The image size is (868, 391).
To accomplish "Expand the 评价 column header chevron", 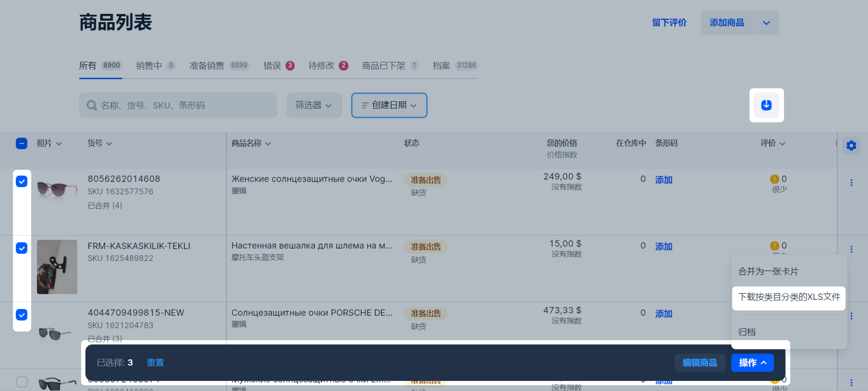I will coord(782,144).
